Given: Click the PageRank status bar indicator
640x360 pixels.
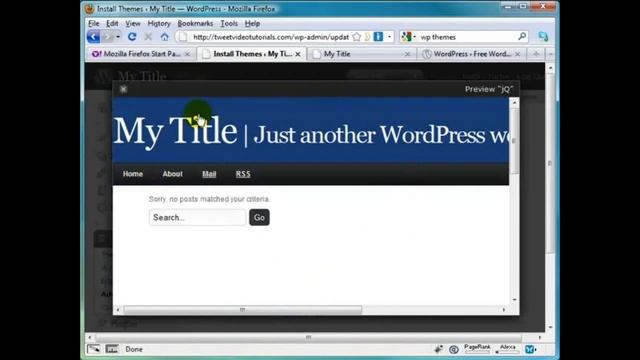Looking at the screenshot, I should click(x=477, y=349).
